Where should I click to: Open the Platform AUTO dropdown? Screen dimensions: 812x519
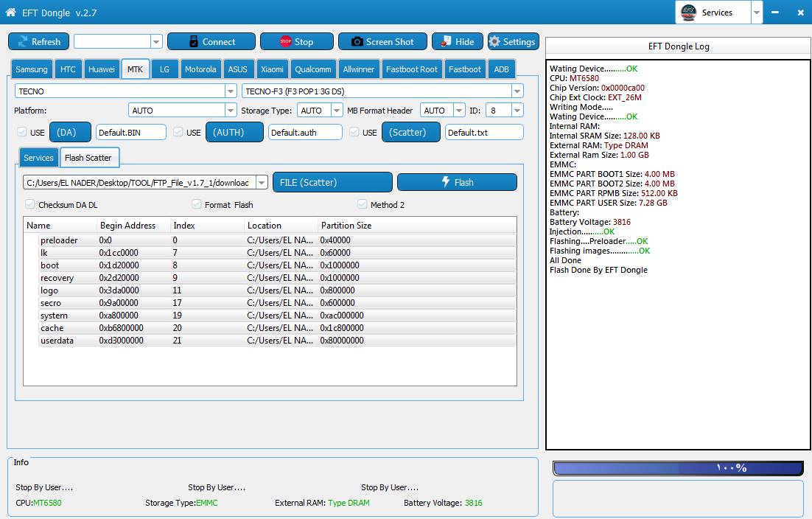(231, 111)
